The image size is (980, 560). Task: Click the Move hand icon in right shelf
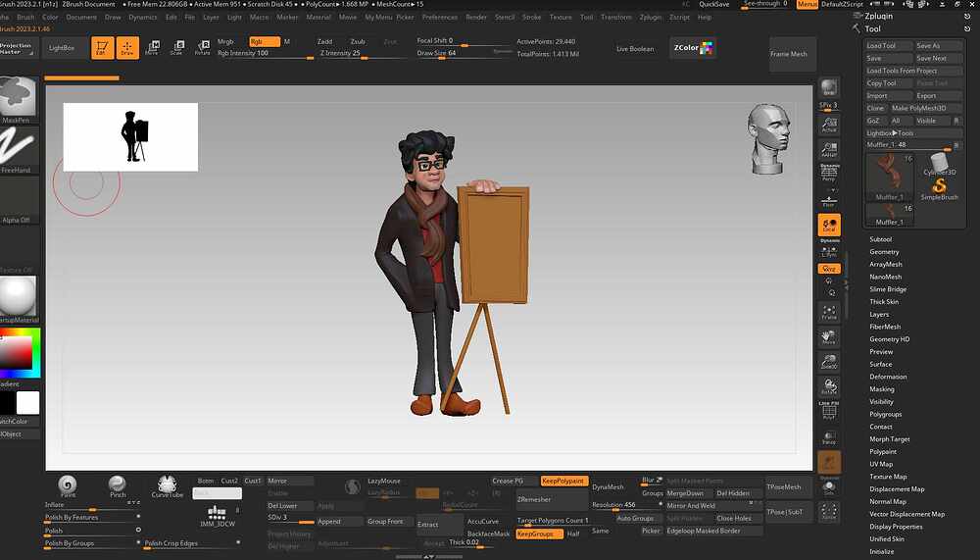[829, 337]
